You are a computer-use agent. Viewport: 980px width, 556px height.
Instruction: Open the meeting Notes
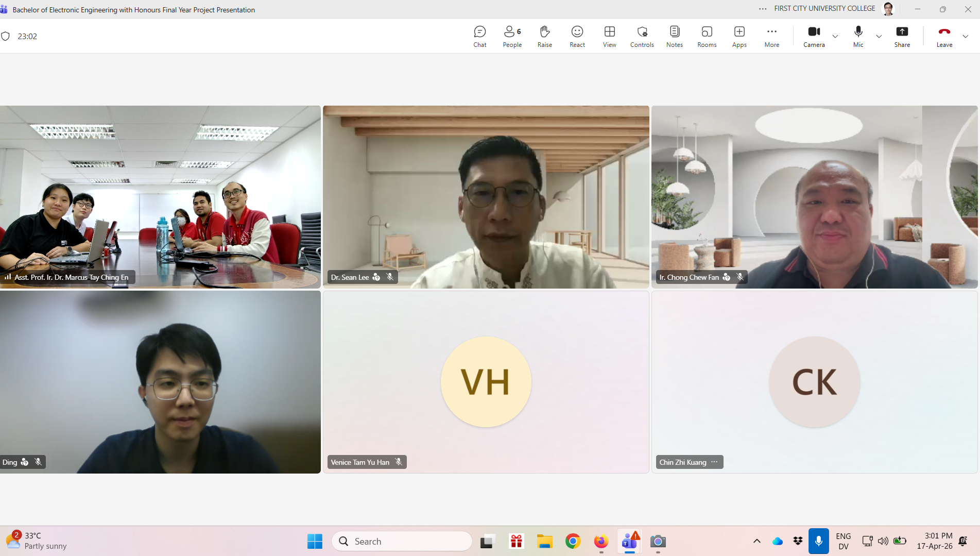(674, 37)
